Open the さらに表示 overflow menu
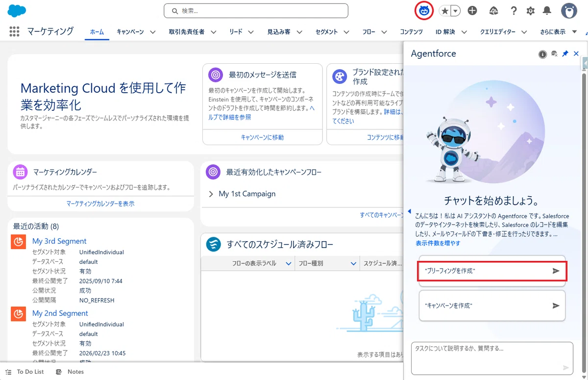This screenshot has height=380, width=588. (559, 32)
